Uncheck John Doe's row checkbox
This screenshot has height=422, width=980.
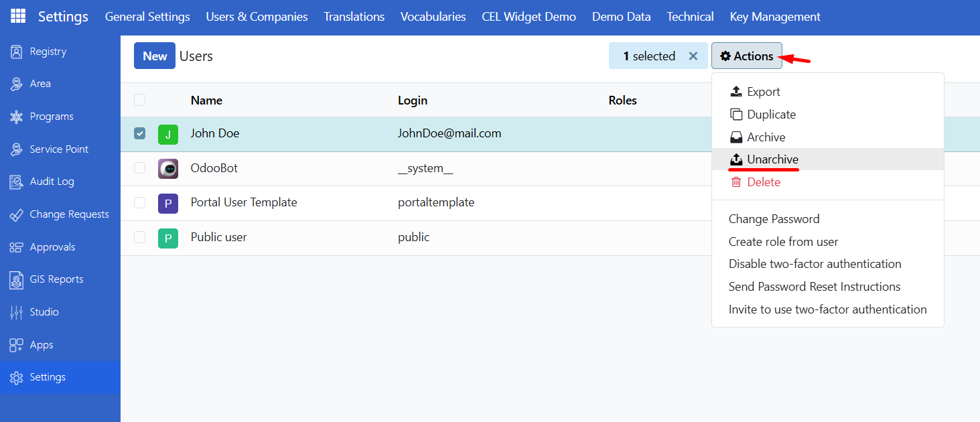coord(139,133)
